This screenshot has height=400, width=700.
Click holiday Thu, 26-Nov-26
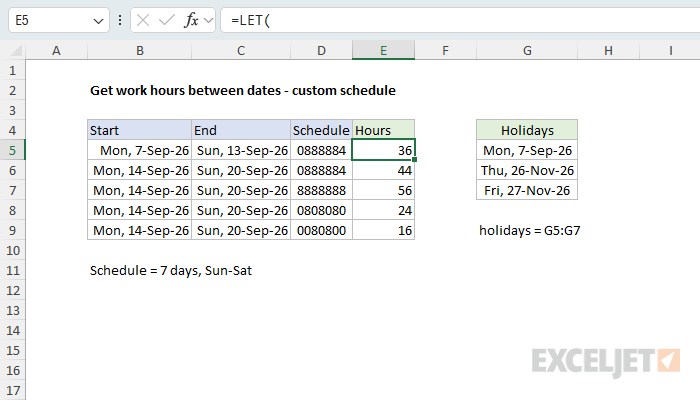527,171
